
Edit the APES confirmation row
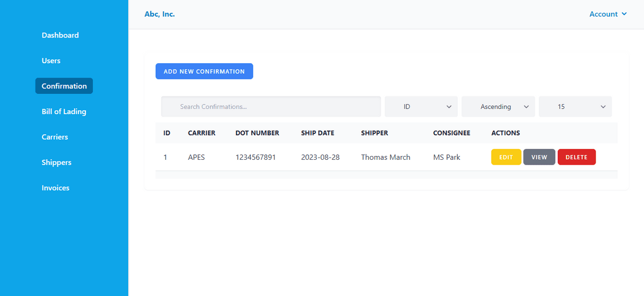pyautogui.click(x=506, y=157)
